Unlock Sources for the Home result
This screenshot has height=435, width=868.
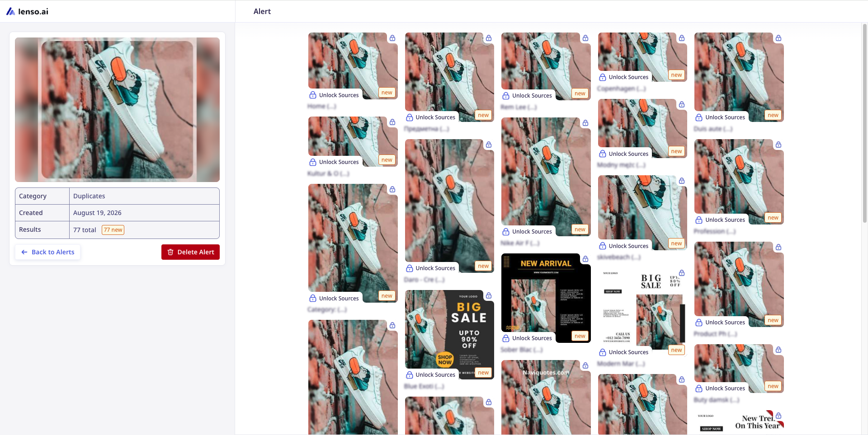click(334, 95)
